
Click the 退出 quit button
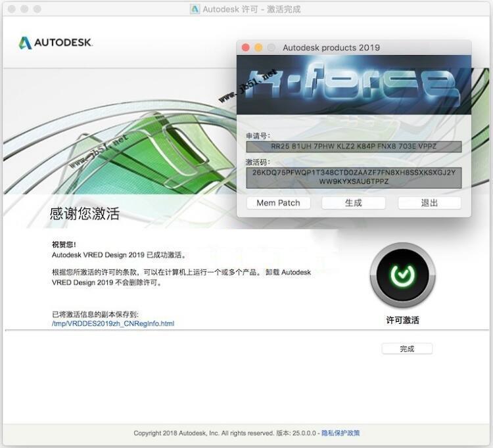429,203
